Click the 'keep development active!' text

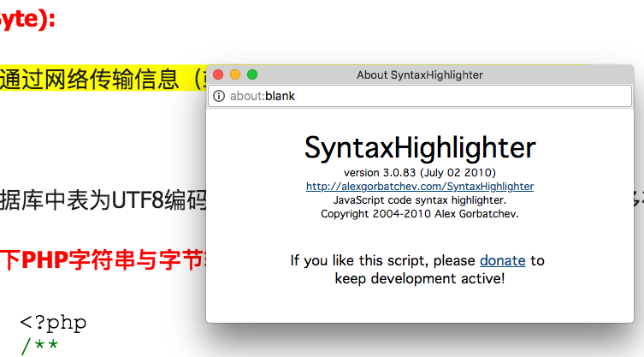tap(419, 278)
